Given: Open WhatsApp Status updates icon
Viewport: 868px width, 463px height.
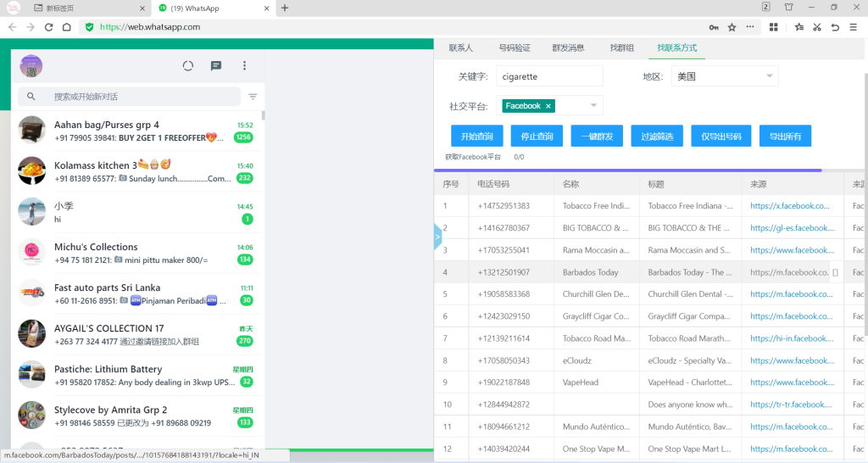Looking at the screenshot, I should [x=188, y=66].
